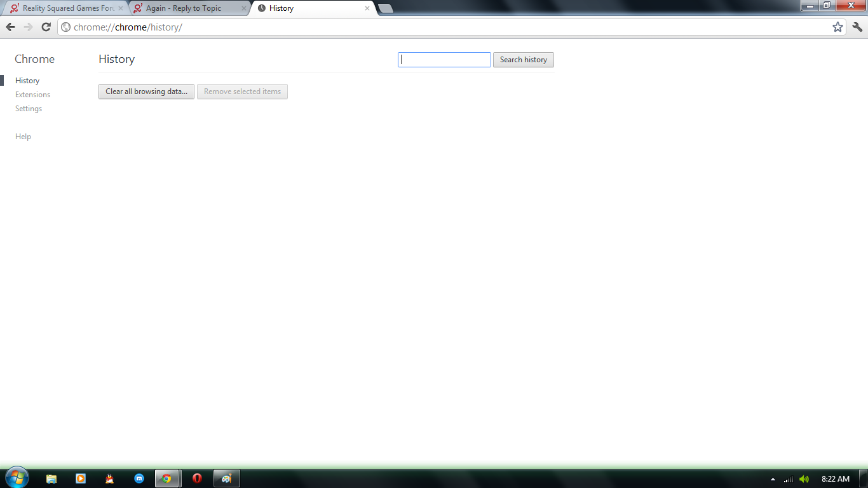
Task: Click the Search history button
Action: (x=524, y=60)
